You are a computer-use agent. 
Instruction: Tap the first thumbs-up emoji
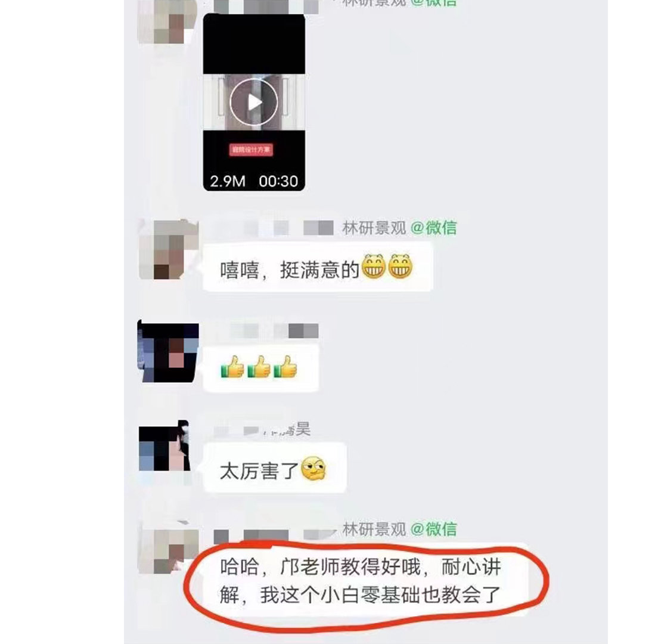[x=232, y=367]
